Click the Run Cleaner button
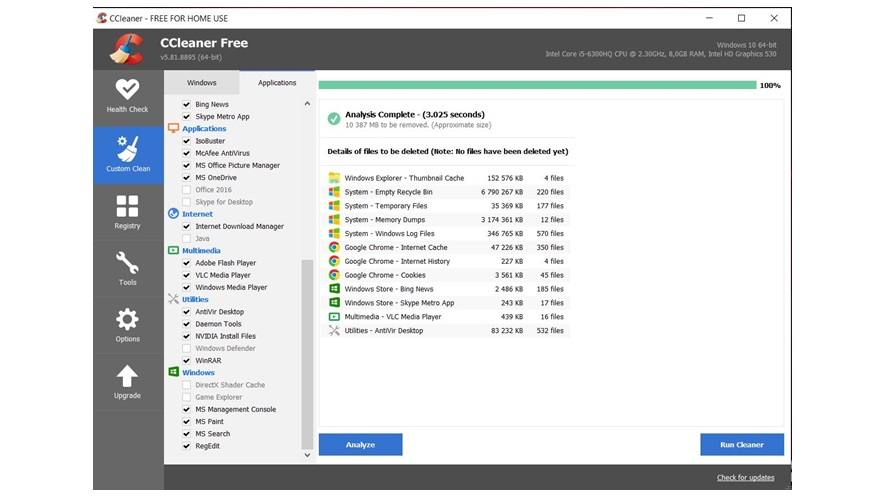The width and height of the screenshot is (870, 500). point(742,445)
